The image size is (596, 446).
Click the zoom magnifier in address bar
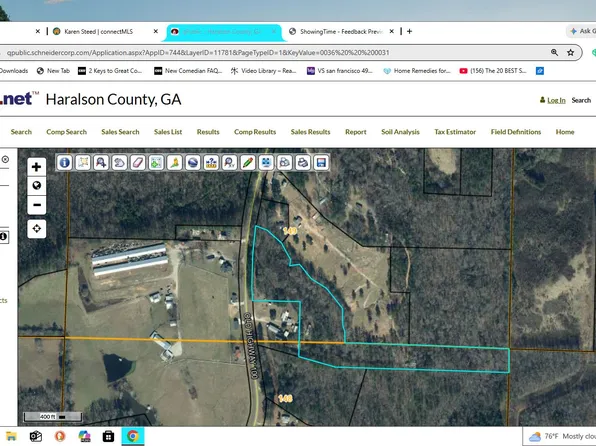[x=554, y=52]
